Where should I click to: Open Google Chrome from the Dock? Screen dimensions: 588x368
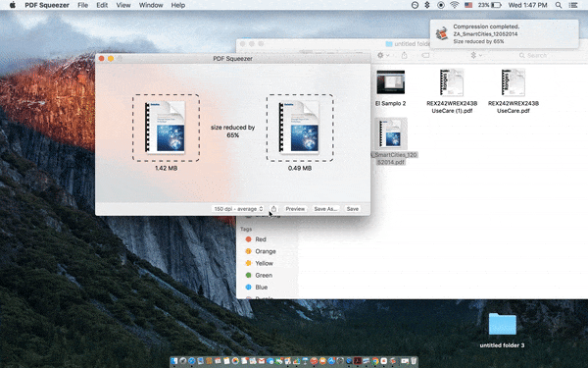coord(375,361)
